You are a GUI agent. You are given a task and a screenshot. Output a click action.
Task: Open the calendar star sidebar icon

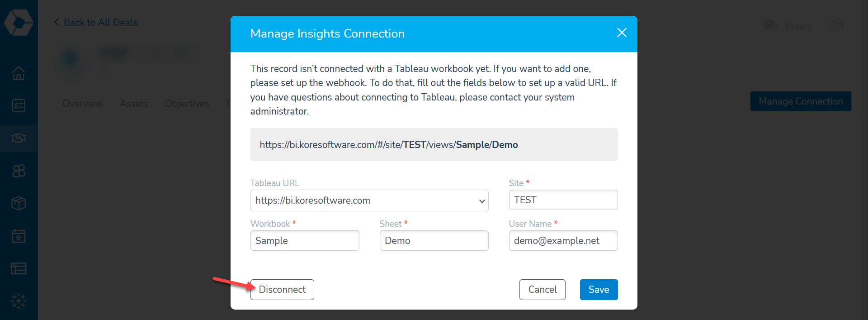pyautogui.click(x=19, y=236)
